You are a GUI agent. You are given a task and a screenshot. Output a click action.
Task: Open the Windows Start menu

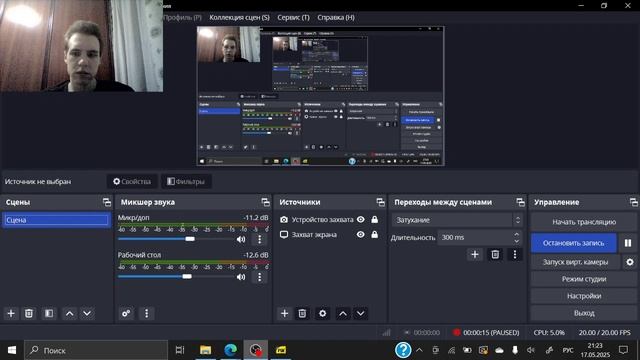pos(12,350)
